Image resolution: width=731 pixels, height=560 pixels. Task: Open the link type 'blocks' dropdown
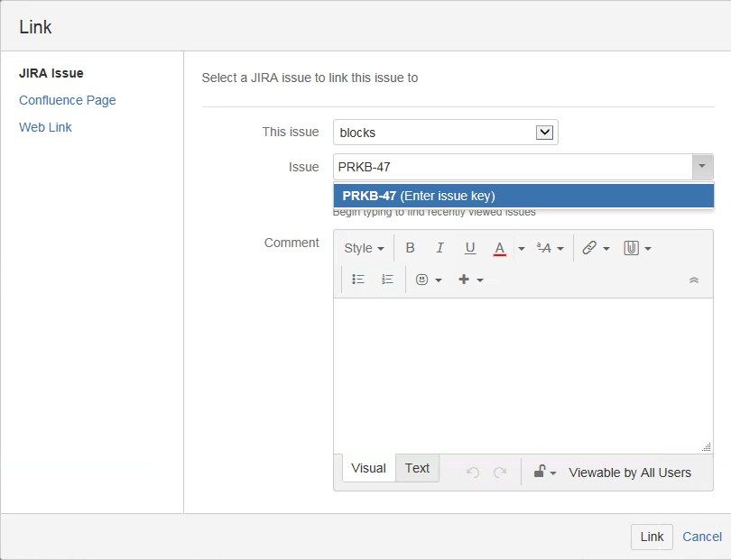[x=445, y=133]
